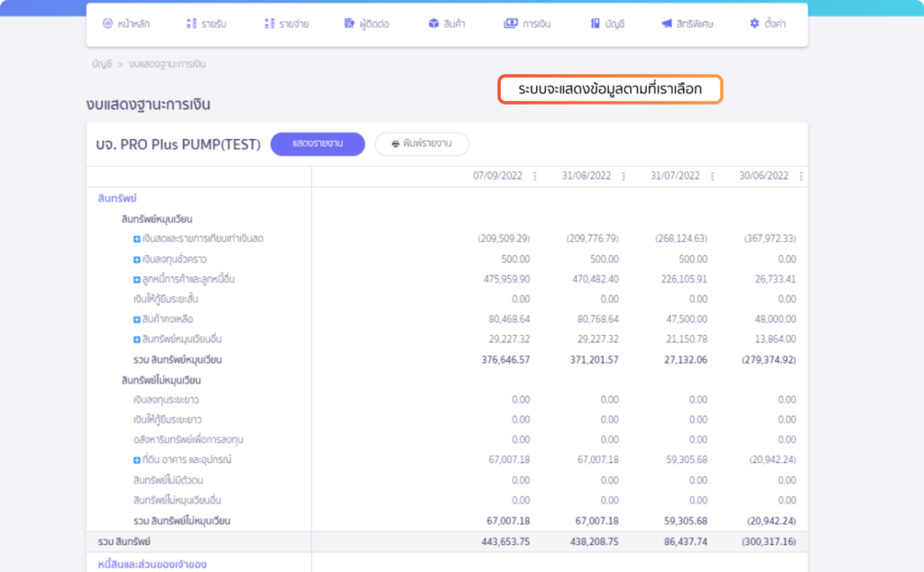Click the total assets value 86,437.74
Screen dimensions: 924x572
pyautogui.click(x=686, y=542)
